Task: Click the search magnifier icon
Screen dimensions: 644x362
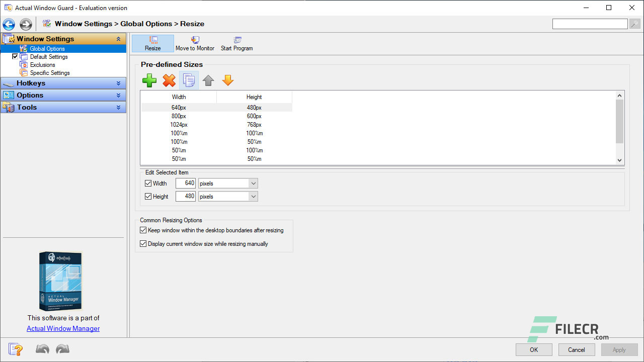Action: (634, 24)
